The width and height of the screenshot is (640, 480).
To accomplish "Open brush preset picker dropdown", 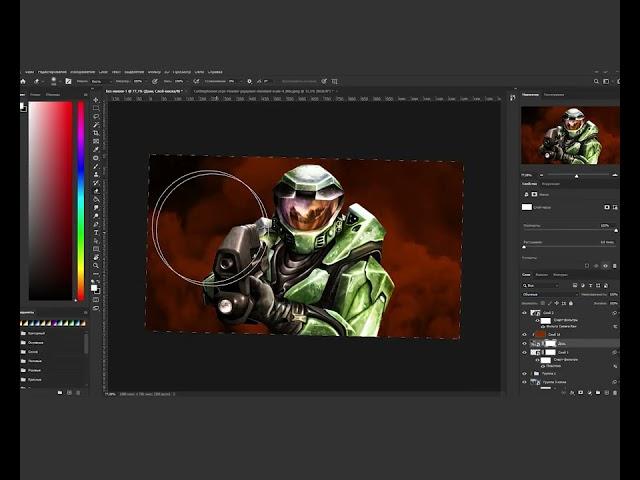I will coord(56,81).
